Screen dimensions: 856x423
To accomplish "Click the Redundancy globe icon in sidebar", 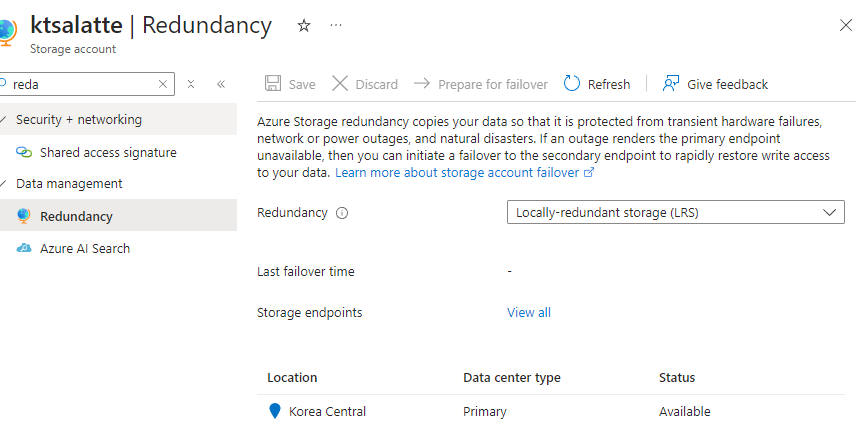I will 23,216.
